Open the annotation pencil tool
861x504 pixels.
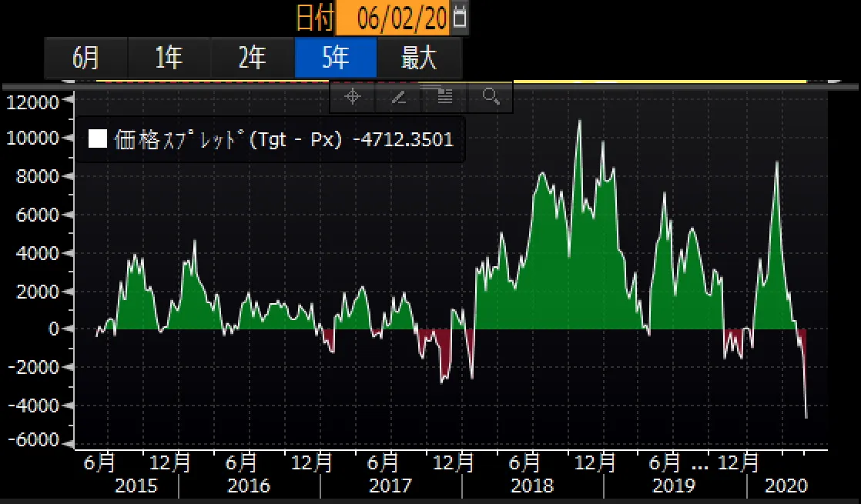point(398,98)
